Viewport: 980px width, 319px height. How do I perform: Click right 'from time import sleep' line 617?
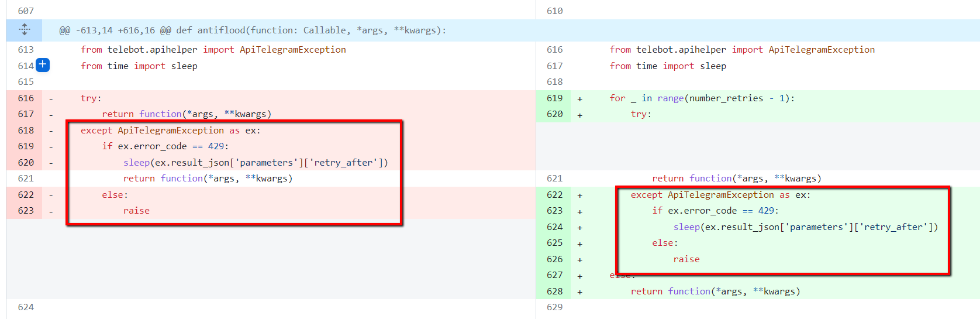668,66
